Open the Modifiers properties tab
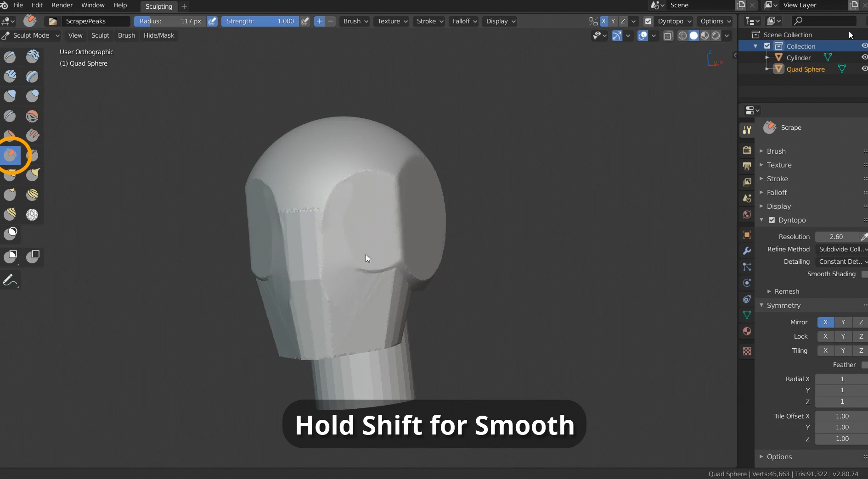 [x=747, y=251]
